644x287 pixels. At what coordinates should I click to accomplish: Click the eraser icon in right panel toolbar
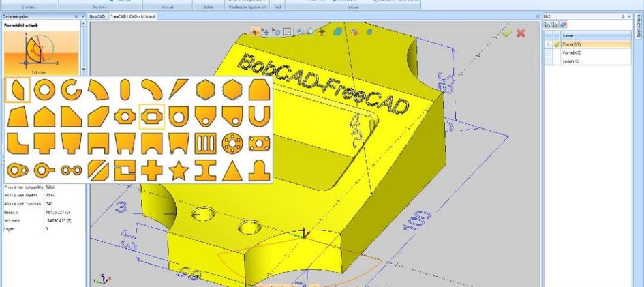[564, 25]
